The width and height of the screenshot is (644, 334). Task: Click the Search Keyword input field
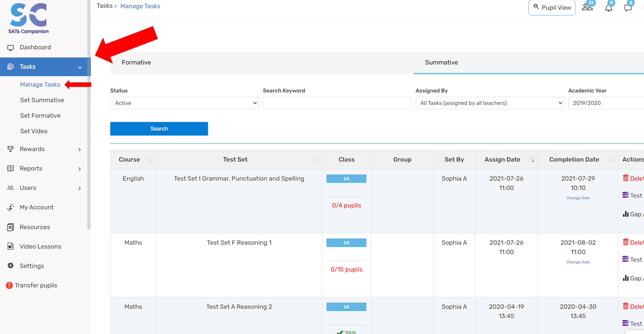pyautogui.click(x=337, y=103)
